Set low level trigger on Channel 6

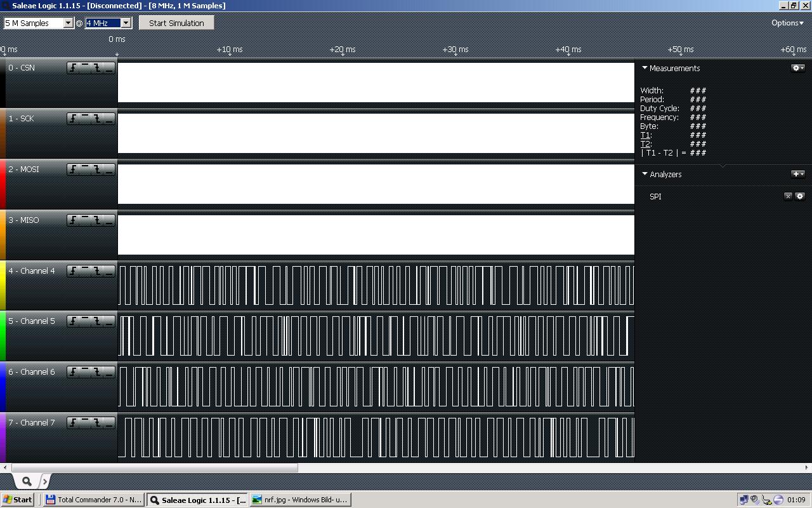pos(109,372)
